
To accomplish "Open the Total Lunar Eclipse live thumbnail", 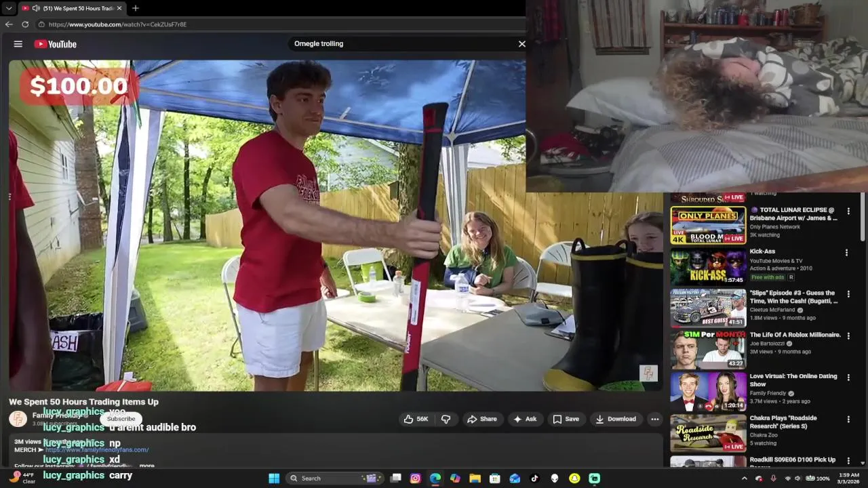I will pos(708,225).
